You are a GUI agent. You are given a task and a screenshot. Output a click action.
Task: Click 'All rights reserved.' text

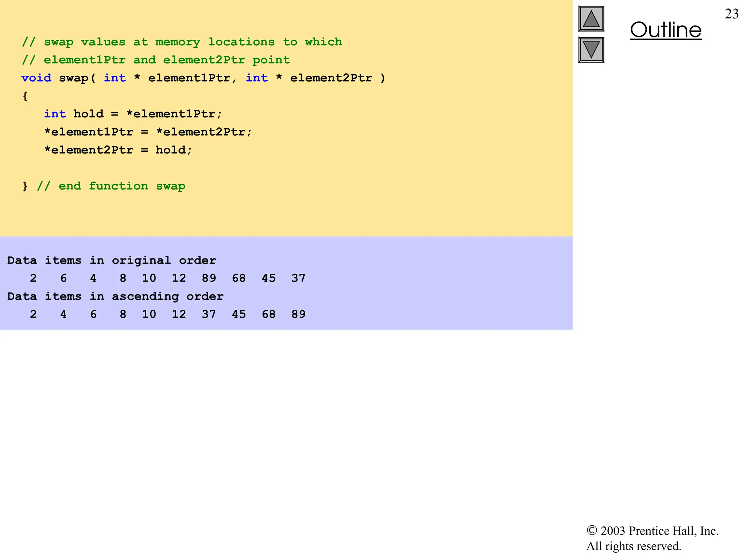tap(634, 546)
